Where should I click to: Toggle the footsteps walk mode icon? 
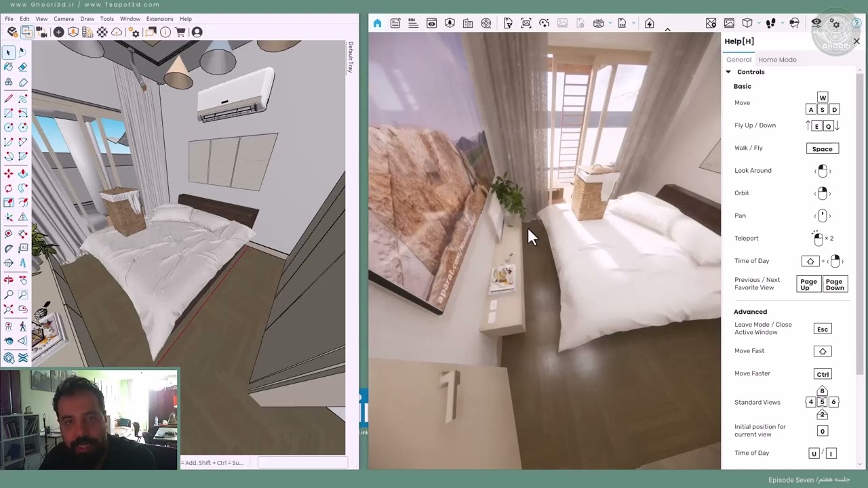[770, 23]
